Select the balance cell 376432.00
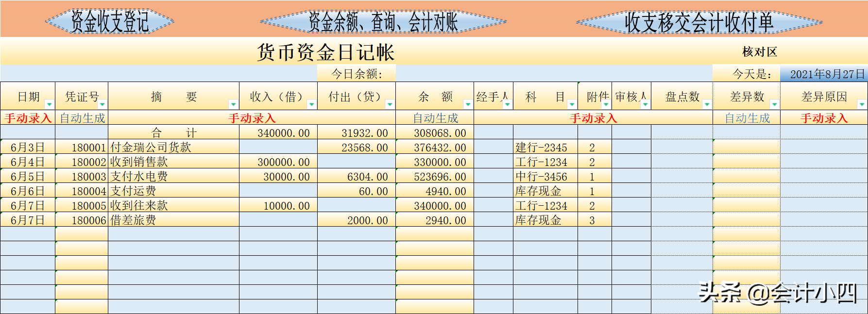Viewport: 868px width, 314px height. click(435, 147)
